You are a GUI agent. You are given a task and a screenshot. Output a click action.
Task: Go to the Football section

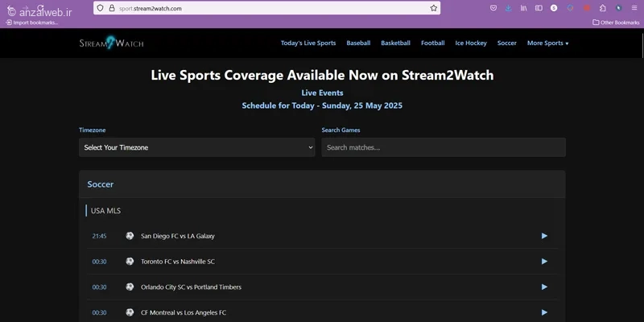(x=433, y=43)
